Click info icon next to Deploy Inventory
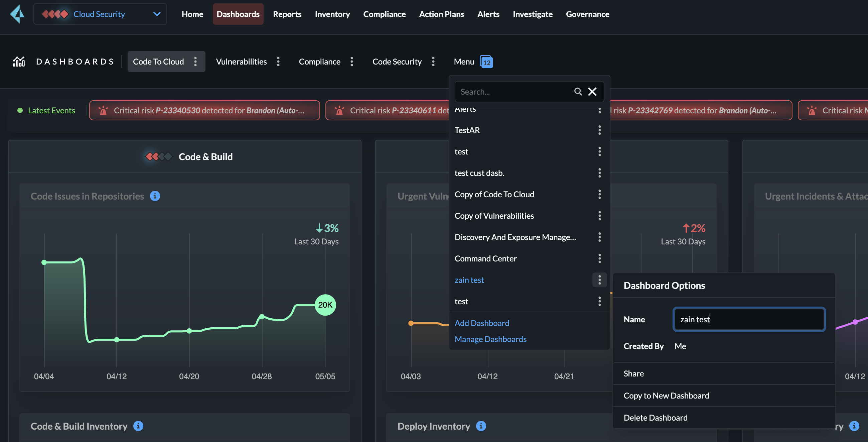This screenshot has height=442, width=868. 481,426
